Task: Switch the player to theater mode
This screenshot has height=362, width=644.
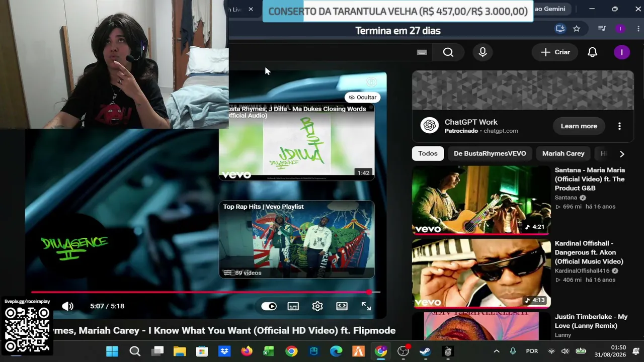Action: (342, 306)
